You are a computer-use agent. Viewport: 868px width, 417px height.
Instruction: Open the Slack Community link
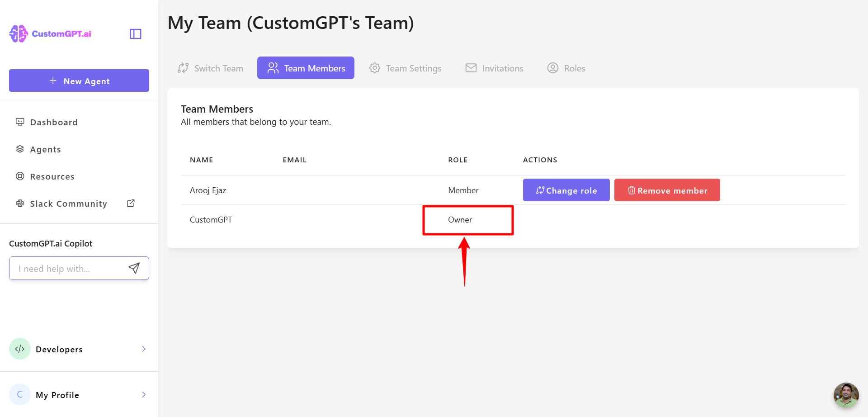click(x=69, y=204)
